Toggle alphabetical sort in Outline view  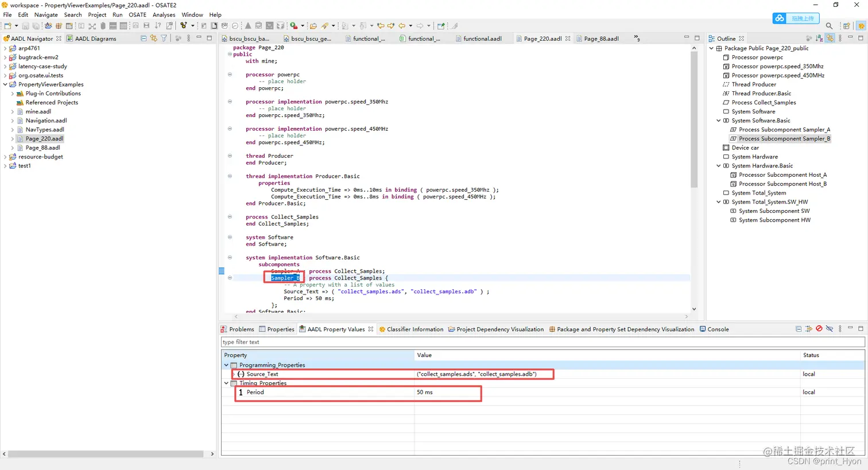point(819,38)
